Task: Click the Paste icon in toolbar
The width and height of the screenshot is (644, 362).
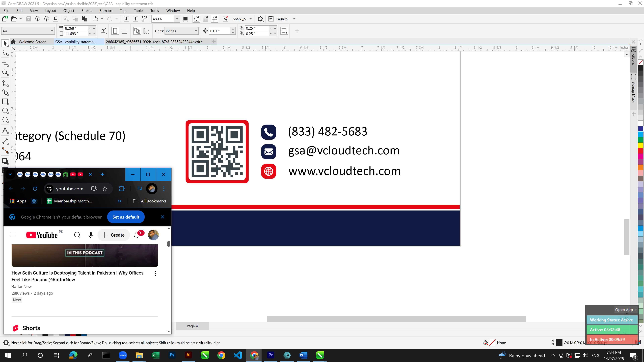Action: tap(85, 19)
